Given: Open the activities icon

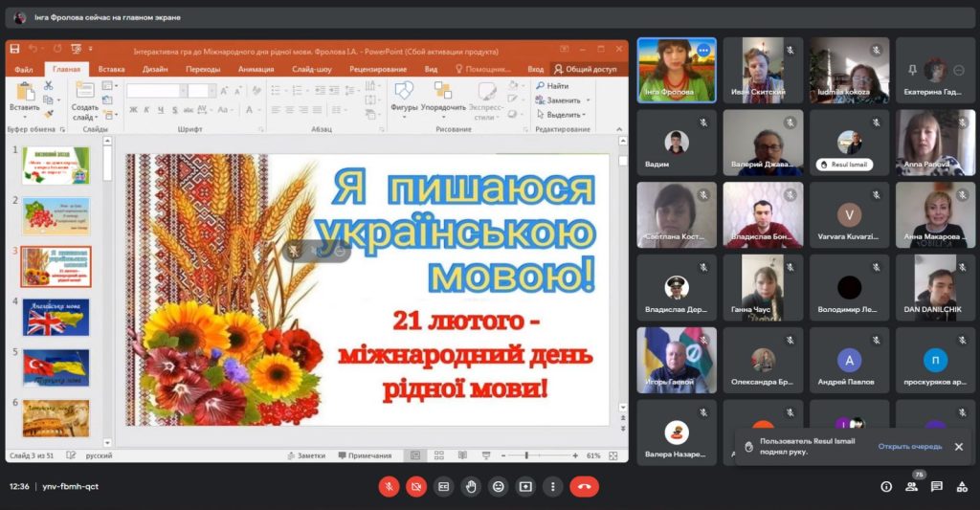Looking at the screenshot, I should (x=961, y=486).
